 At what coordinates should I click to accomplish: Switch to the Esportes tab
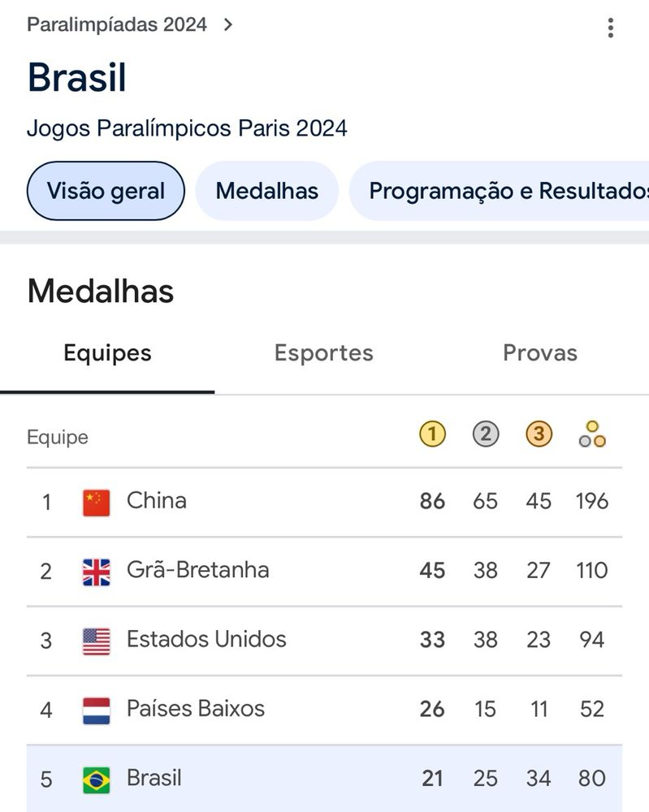pos(323,353)
